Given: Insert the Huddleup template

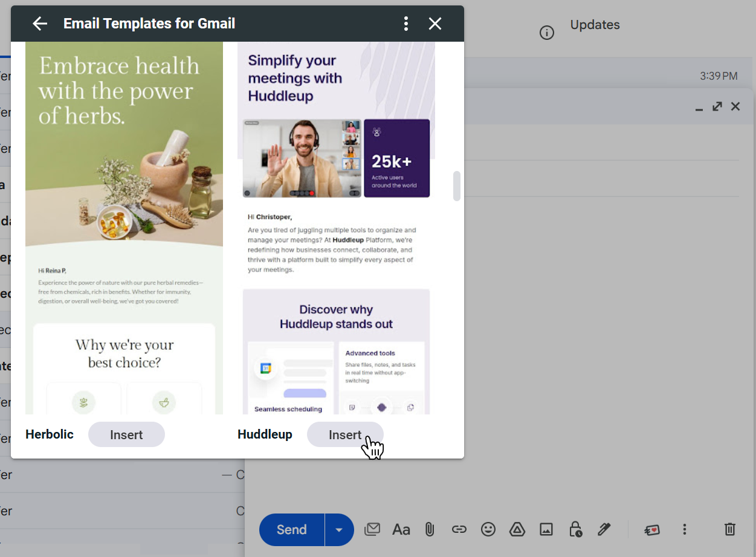Looking at the screenshot, I should (x=345, y=434).
